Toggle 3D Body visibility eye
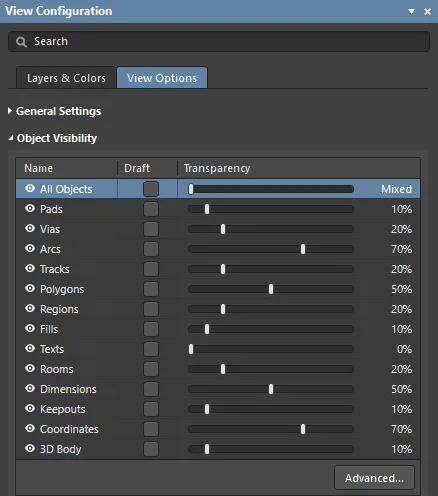 coord(30,449)
